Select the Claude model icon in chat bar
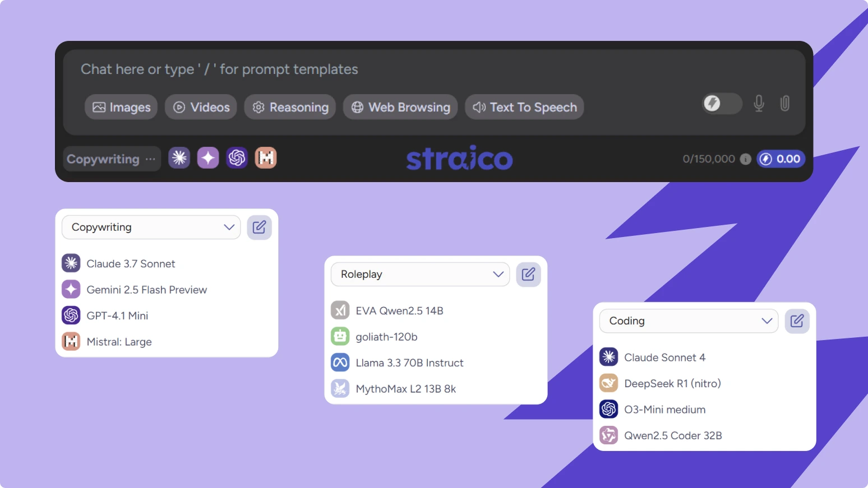Screen dimensions: 868x488 click(x=179, y=158)
